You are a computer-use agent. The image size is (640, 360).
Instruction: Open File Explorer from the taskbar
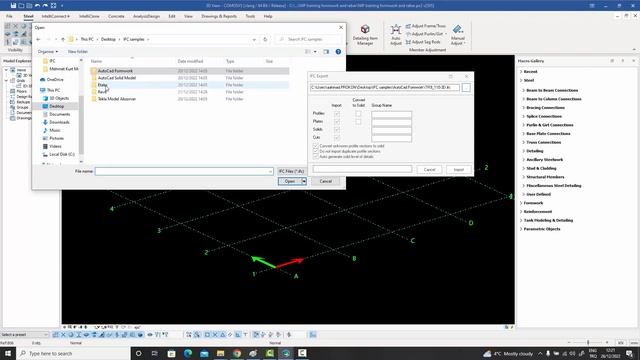point(220,353)
